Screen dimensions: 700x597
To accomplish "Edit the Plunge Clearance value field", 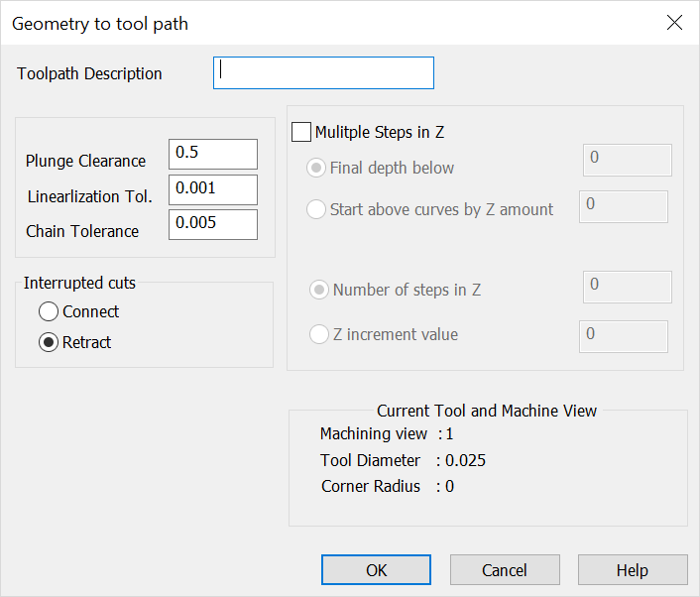I will [x=213, y=154].
